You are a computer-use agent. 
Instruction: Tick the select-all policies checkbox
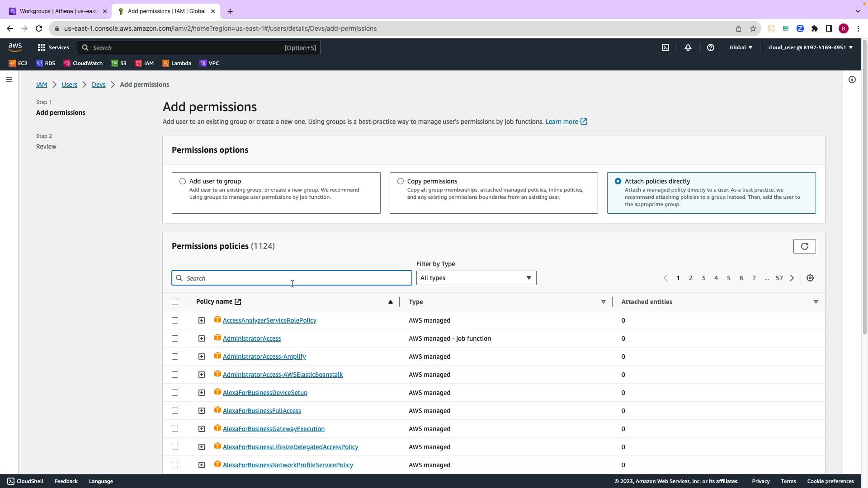pyautogui.click(x=175, y=302)
